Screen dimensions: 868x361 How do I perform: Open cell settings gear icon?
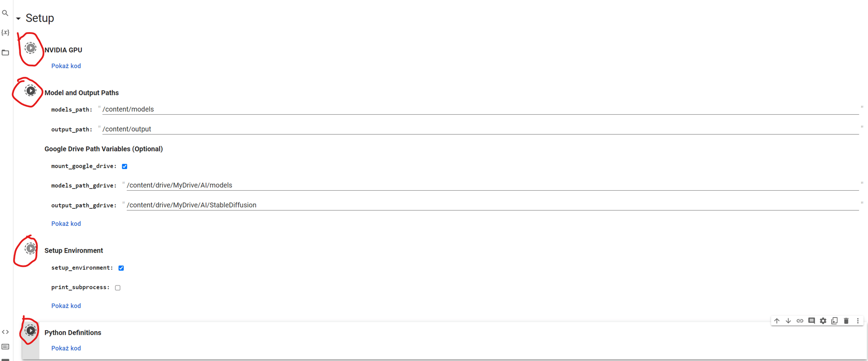click(823, 321)
